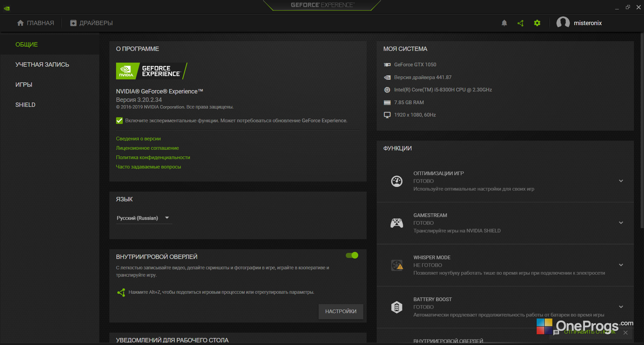Dismiss the send feedback popup
This screenshot has width=644, height=345.
click(626, 333)
